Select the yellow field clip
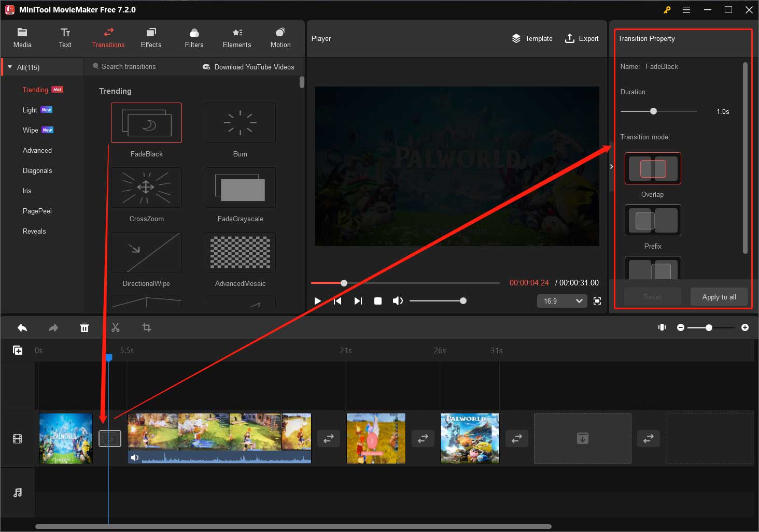759x532 pixels. (376, 438)
